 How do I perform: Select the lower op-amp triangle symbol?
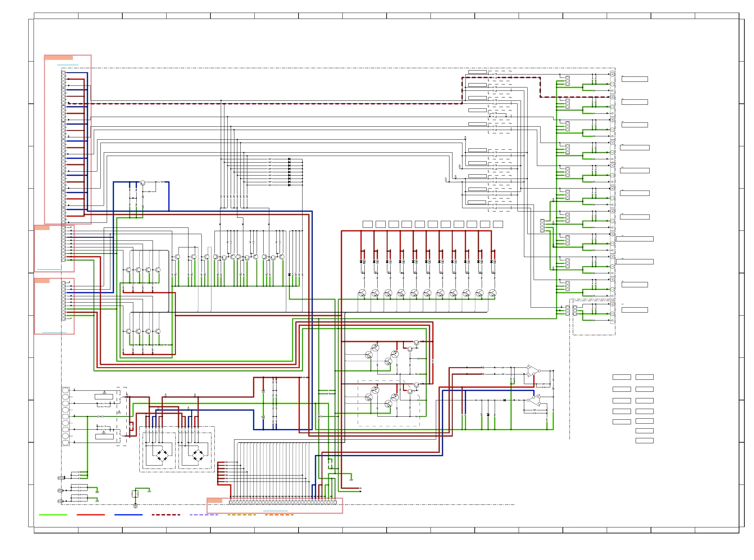click(535, 400)
